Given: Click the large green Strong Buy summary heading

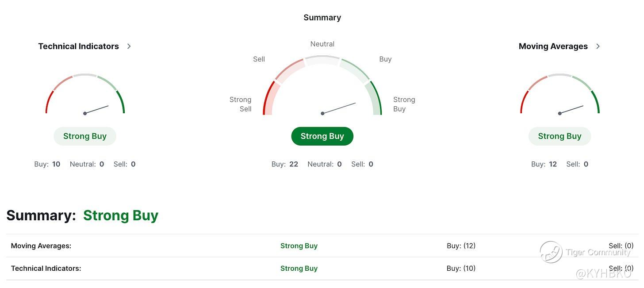Looking at the screenshot, I should (120, 215).
